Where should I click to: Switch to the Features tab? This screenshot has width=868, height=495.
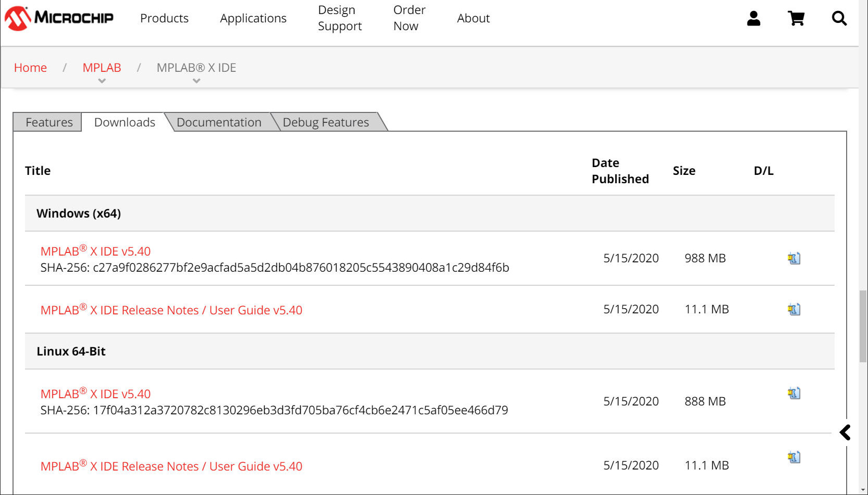pos(47,122)
